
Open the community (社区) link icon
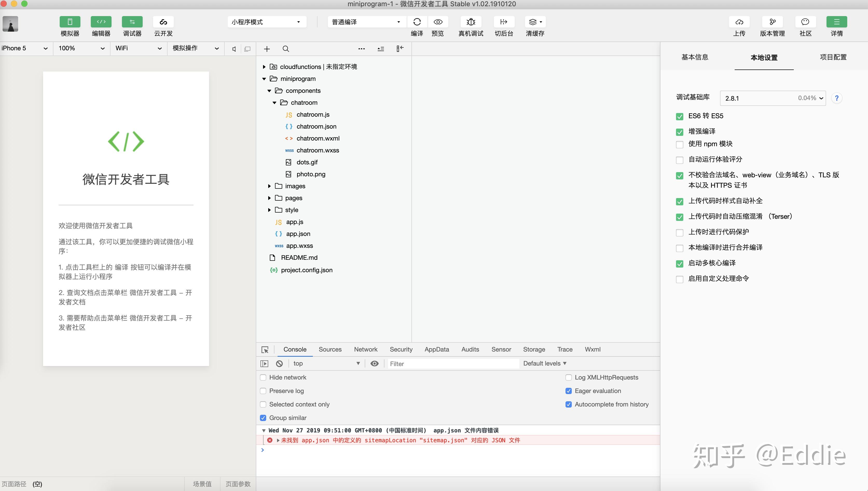pos(805,22)
